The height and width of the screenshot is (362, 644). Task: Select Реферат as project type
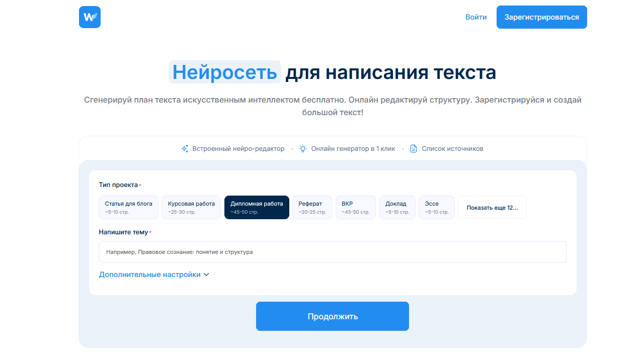coord(312,207)
